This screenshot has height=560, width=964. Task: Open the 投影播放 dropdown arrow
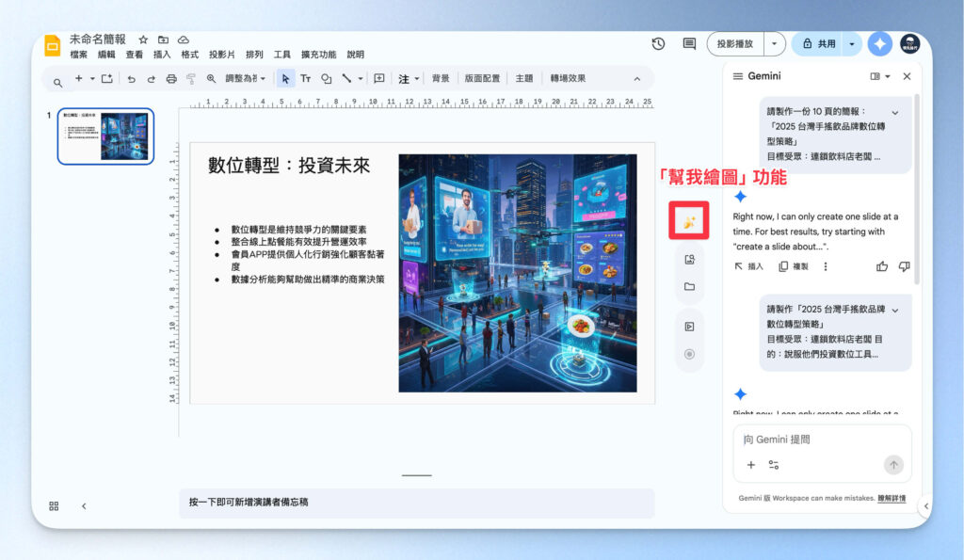pyautogui.click(x=774, y=44)
